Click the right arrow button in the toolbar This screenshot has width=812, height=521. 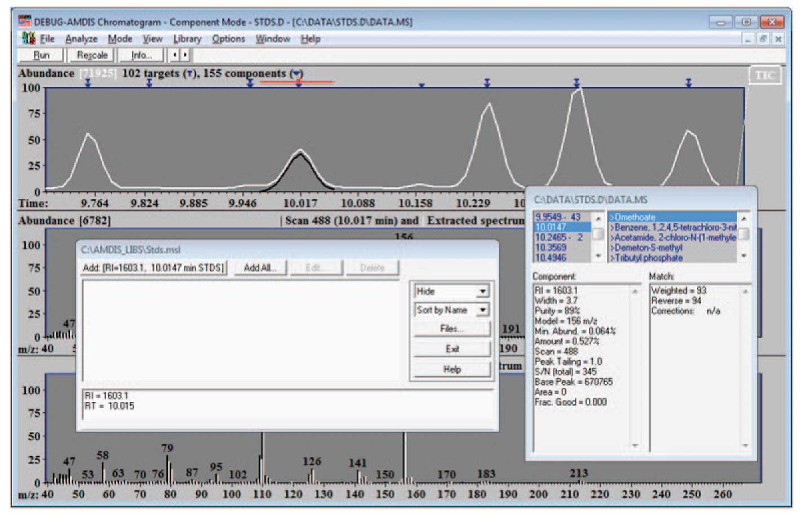tap(185, 55)
